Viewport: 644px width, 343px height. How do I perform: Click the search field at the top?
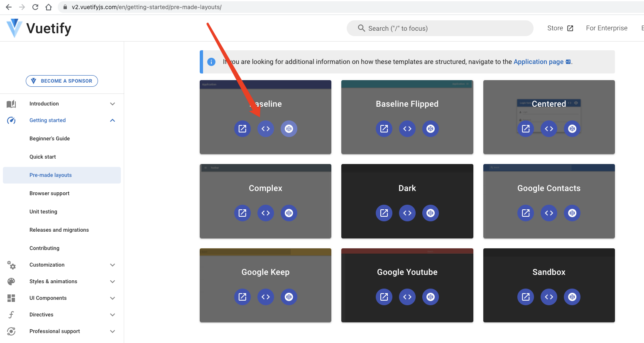point(440,28)
